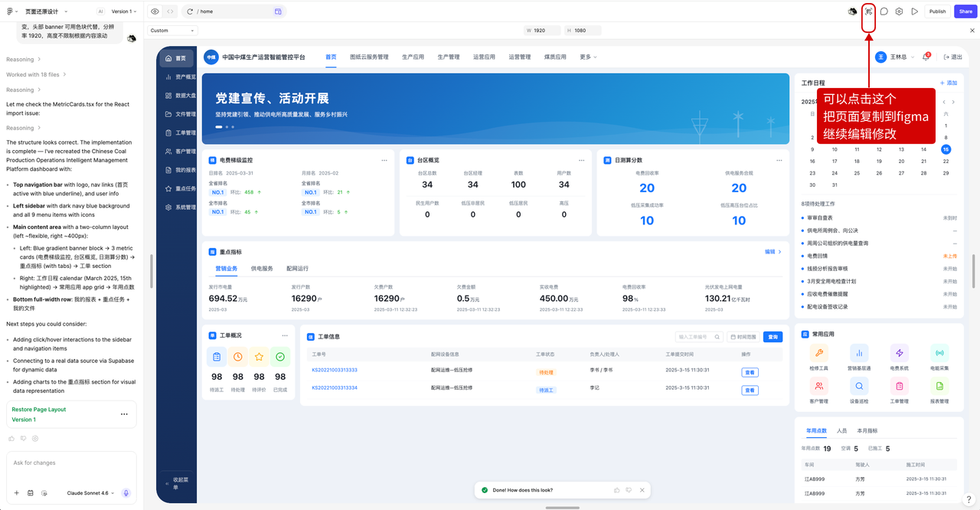Click the notification bell icon in dashboard

click(x=926, y=57)
